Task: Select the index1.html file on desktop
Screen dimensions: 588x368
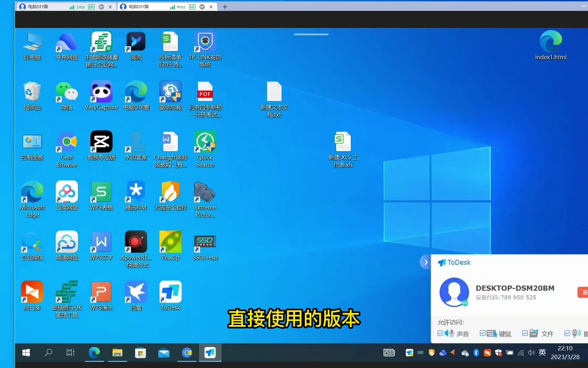Action: pos(551,46)
